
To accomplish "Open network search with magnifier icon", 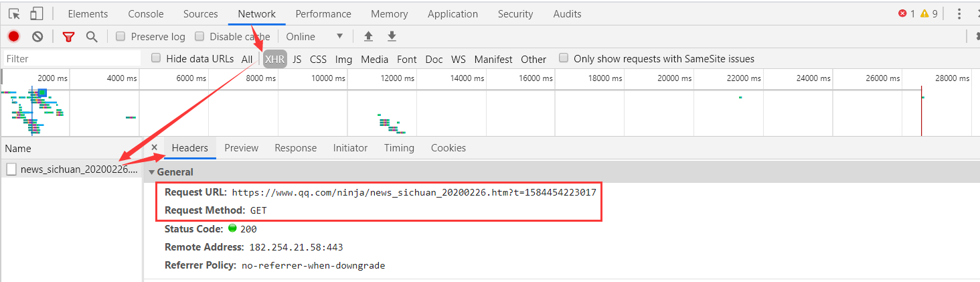I will pos(92,37).
